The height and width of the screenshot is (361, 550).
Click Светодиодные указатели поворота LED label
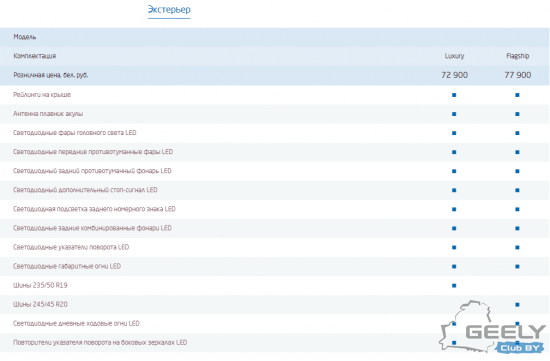point(71,247)
